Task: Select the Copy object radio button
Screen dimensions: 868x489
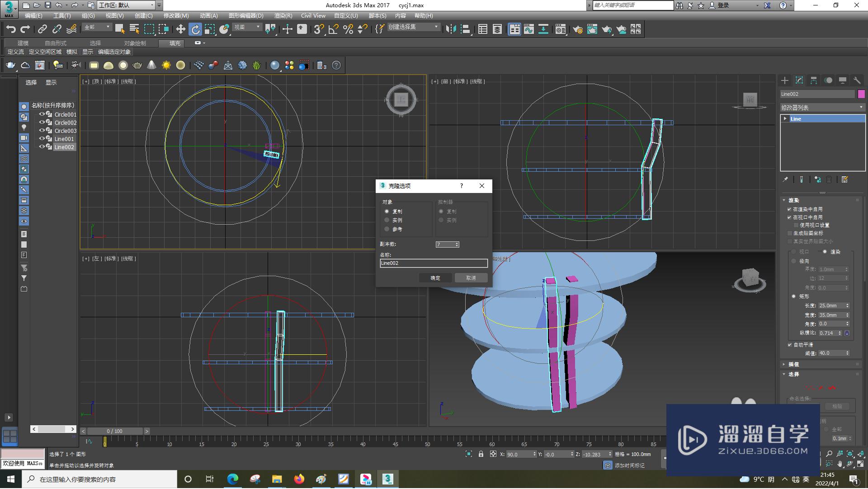Action: pyautogui.click(x=387, y=212)
